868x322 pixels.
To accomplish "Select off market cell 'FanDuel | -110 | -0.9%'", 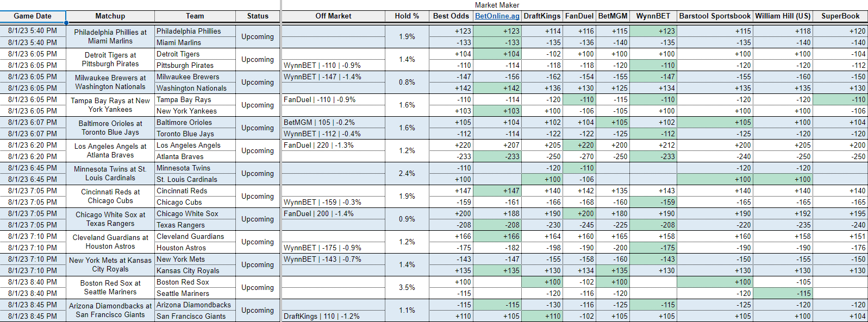I will coord(333,99).
